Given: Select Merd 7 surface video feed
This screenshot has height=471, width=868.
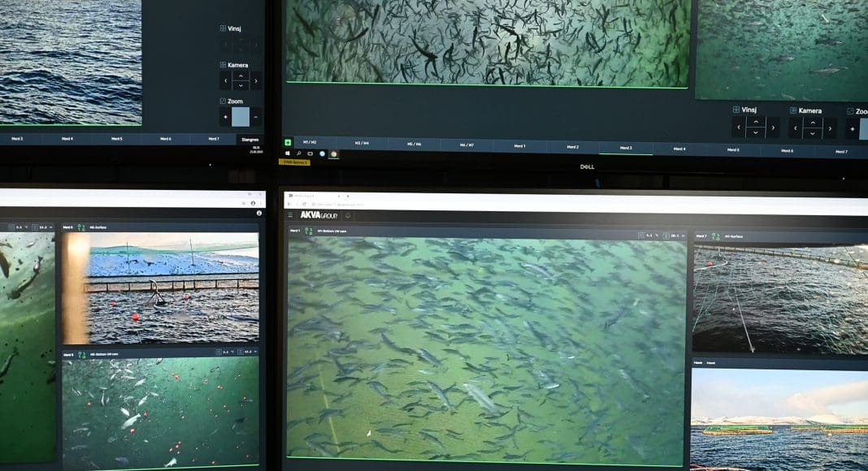Looking at the screenshot, I should point(780,299).
